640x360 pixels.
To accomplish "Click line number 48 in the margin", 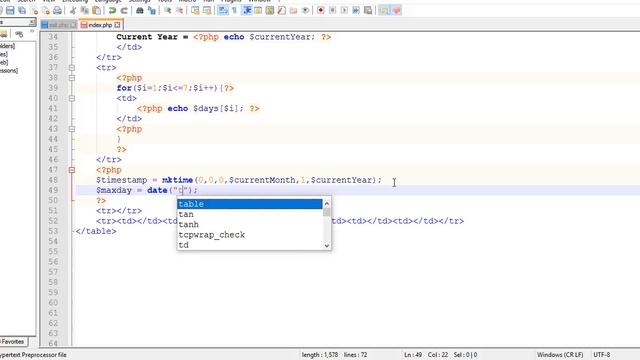I will tap(53, 180).
